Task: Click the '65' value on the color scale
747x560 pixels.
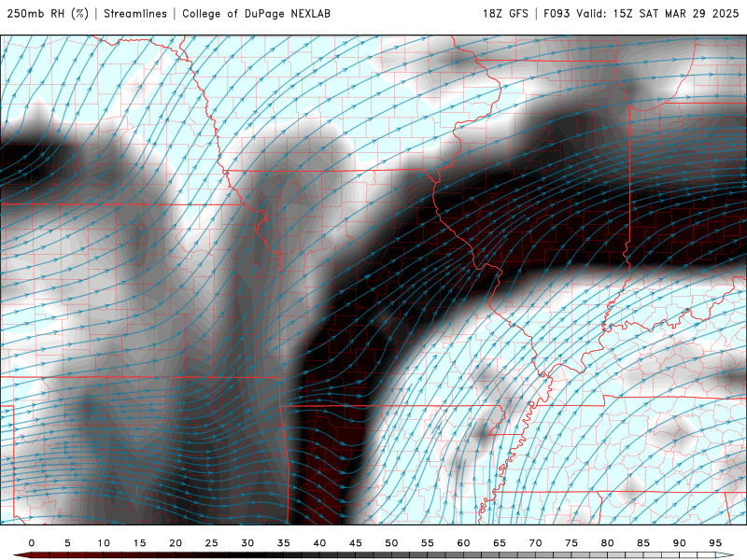Action: pyautogui.click(x=500, y=543)
